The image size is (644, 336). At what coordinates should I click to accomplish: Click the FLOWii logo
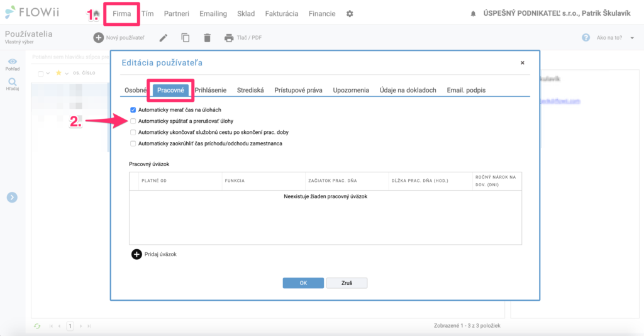(32, 13)
